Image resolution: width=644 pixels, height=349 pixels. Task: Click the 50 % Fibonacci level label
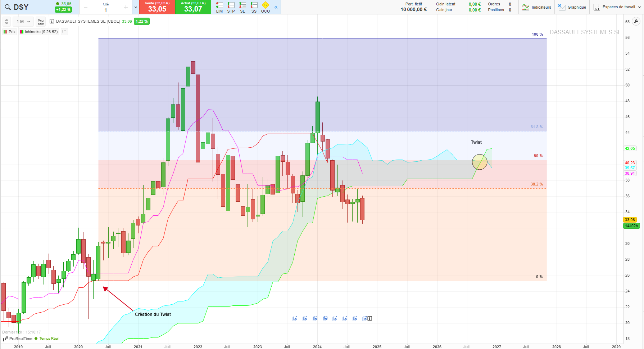coord(539,156)
